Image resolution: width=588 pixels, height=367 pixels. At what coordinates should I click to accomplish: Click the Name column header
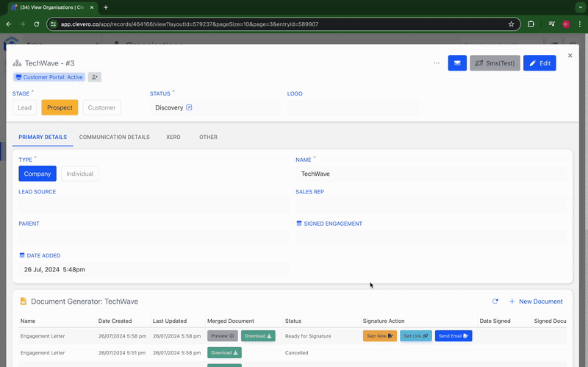coord(28,321)
